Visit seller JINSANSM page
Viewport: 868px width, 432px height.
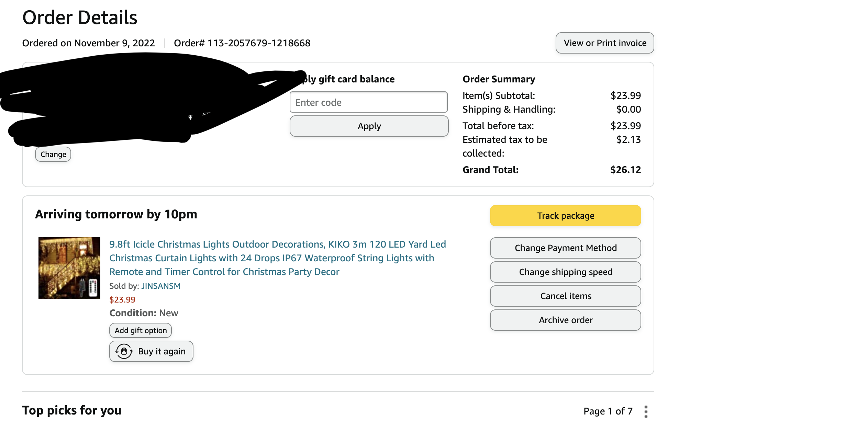pos(161,286)
